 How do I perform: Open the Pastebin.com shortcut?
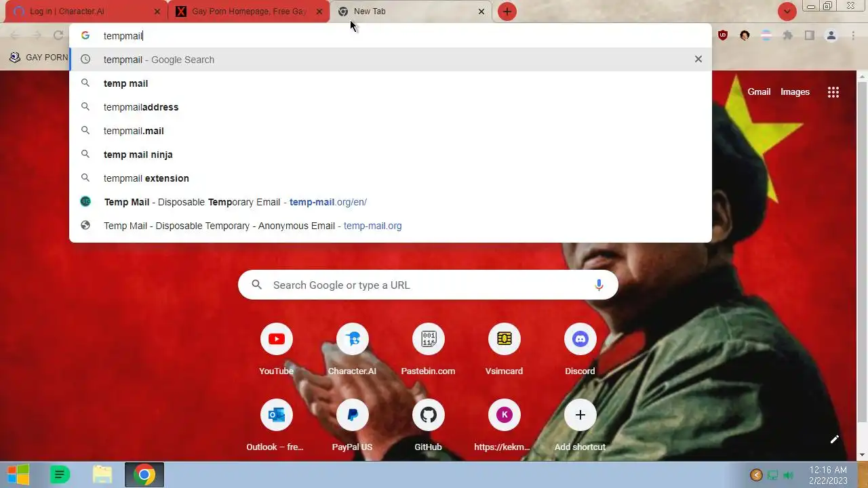428,350
